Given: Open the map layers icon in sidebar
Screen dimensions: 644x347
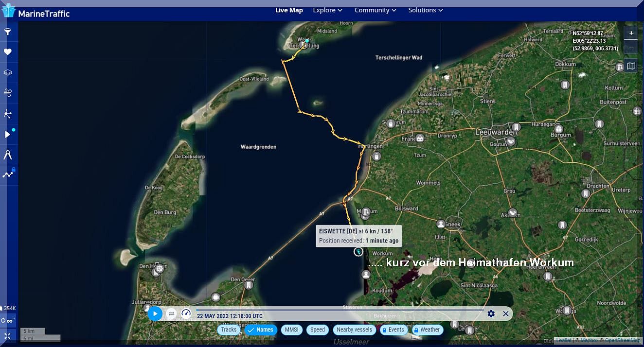Looking at the screenshot, I should [8, 72].
